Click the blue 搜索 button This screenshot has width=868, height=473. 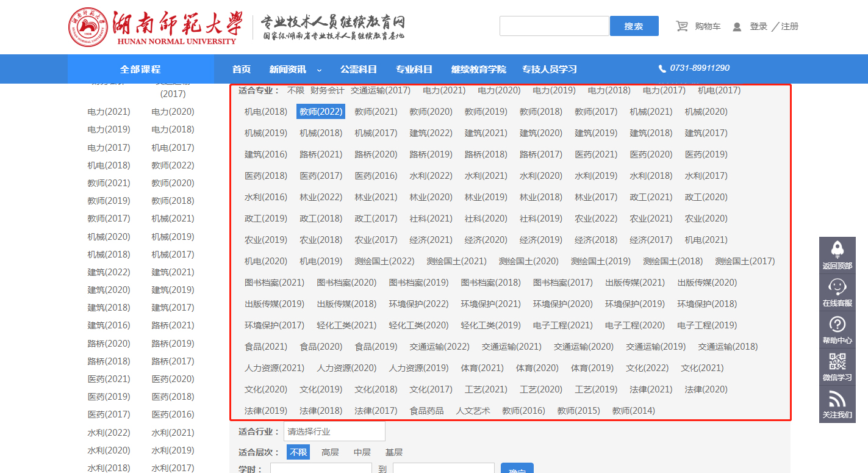634,26
